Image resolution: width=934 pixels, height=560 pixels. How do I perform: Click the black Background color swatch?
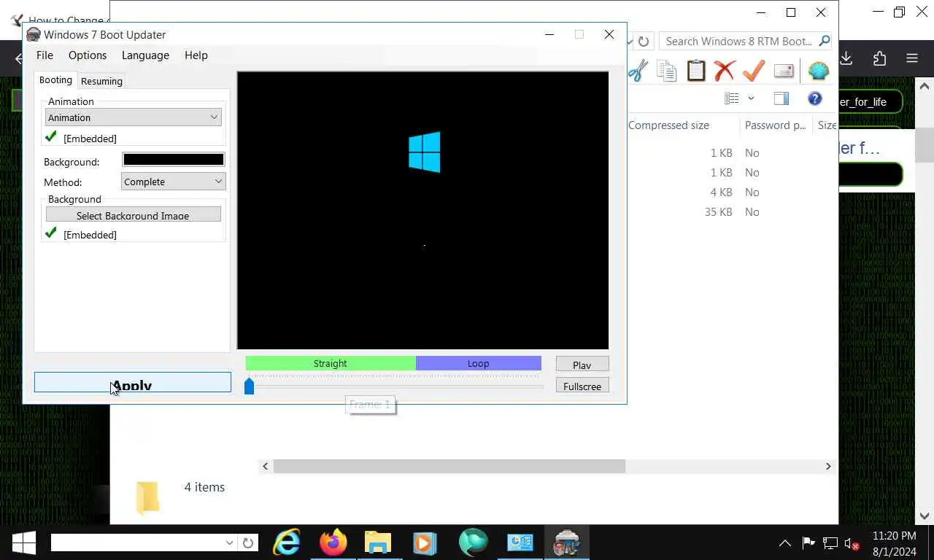pos(174,160)
